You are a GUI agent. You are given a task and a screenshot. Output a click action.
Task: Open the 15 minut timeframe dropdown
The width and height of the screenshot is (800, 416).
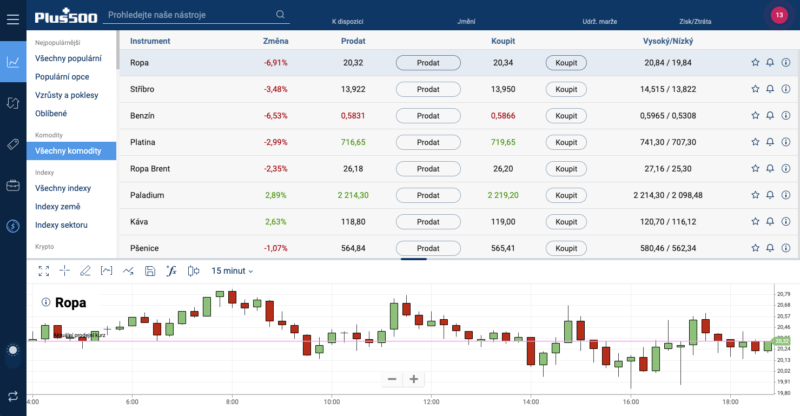pyautogui.click(x=232, y=270)
